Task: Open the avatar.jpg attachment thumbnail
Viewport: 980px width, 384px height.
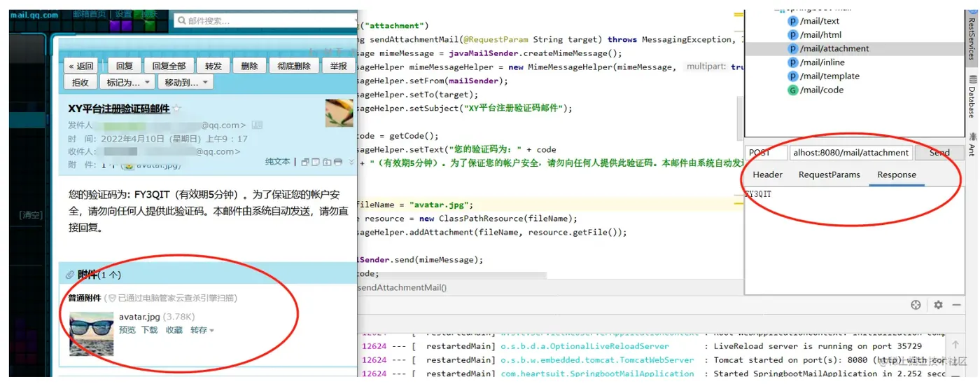Action: [91, 334]
